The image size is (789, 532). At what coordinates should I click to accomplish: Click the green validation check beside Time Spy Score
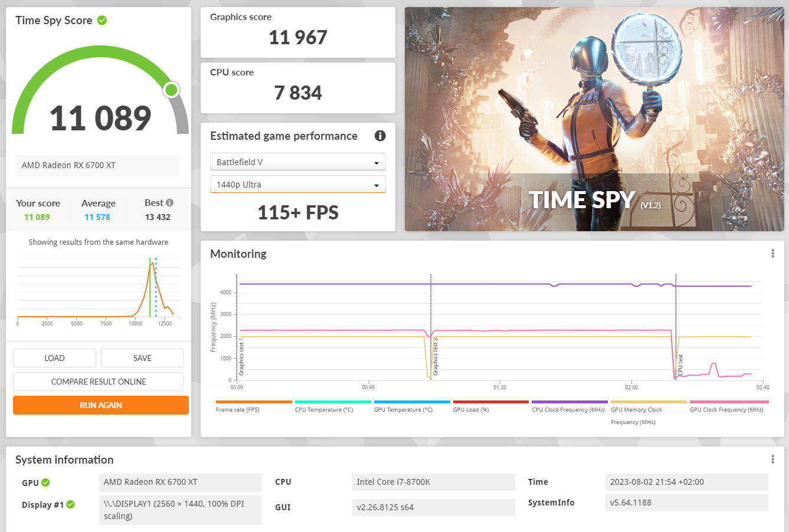102,21
